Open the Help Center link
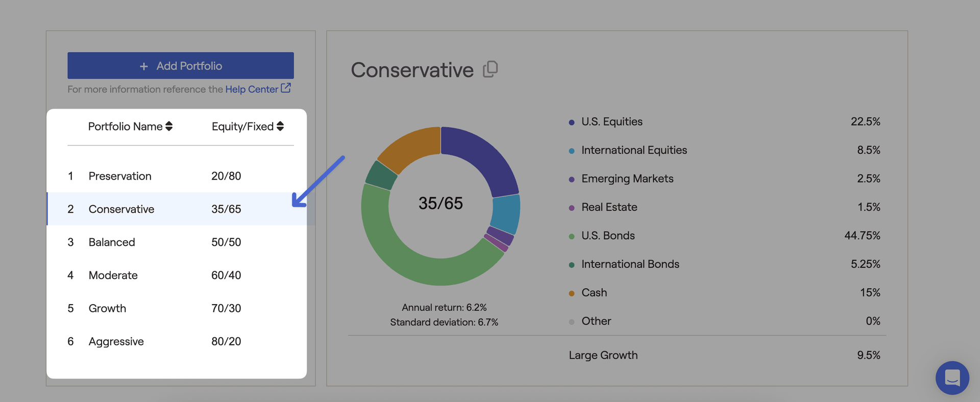The image size is (980, 402). pos(252,89)
